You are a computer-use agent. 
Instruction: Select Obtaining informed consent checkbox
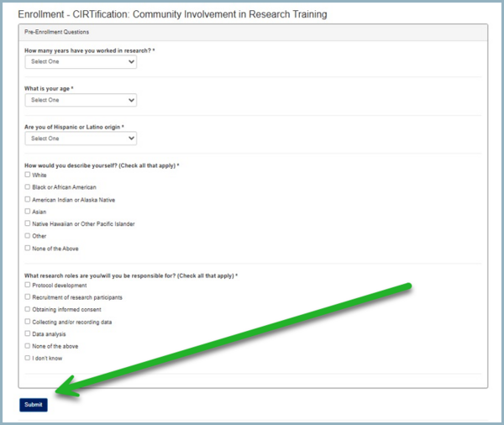click(x=28, y=309)
